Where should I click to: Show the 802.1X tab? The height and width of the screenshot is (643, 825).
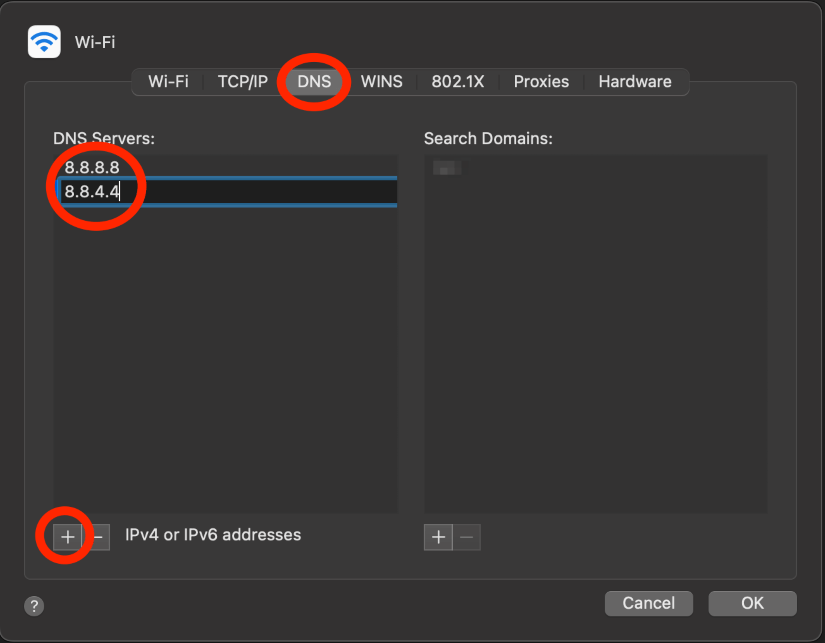point(457,82)
